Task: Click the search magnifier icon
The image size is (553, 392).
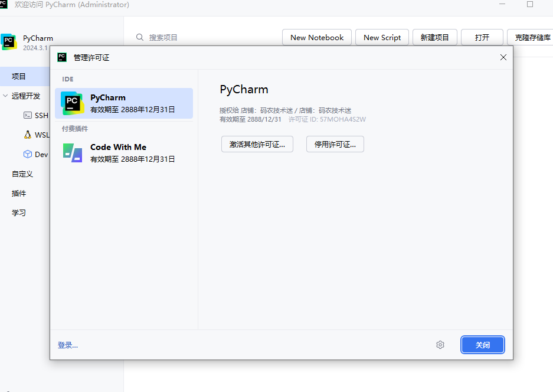Action: [140, 37]
